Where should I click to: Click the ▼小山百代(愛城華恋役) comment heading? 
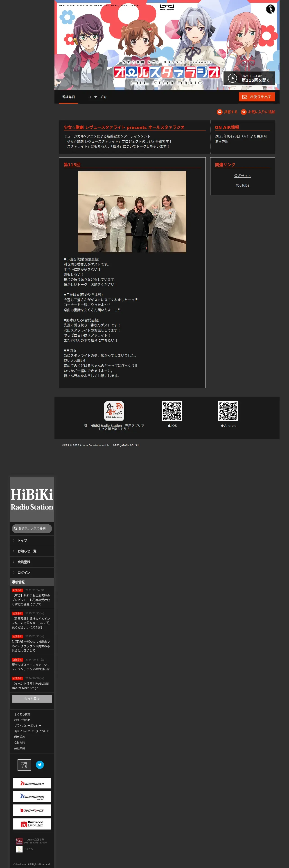[x=81, y=259]
